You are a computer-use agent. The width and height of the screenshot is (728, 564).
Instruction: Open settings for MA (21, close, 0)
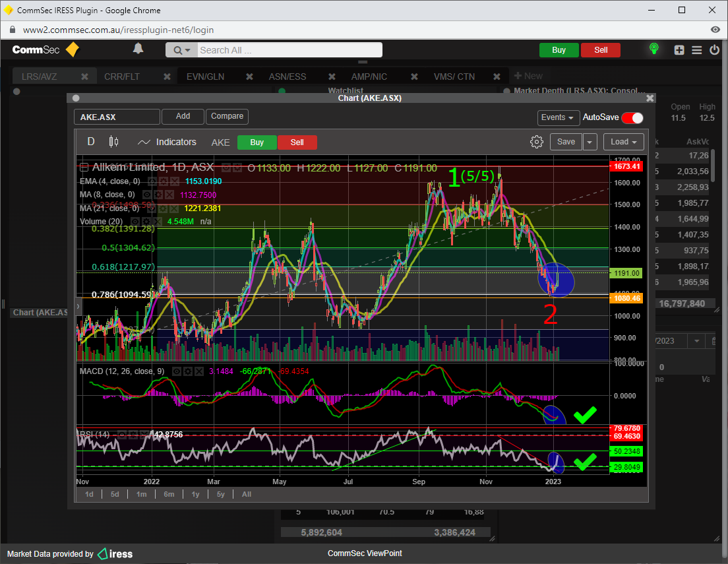[163, 208]
